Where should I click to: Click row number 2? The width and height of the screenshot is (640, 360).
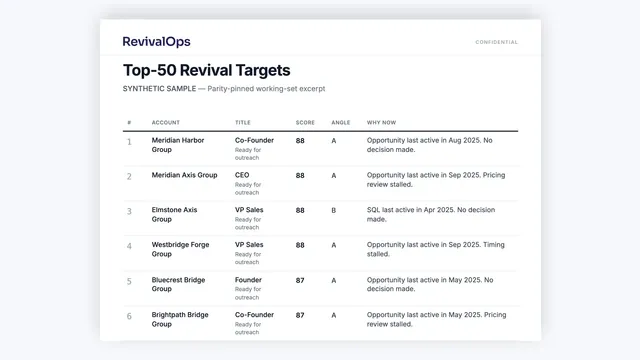tap(129, 177)
